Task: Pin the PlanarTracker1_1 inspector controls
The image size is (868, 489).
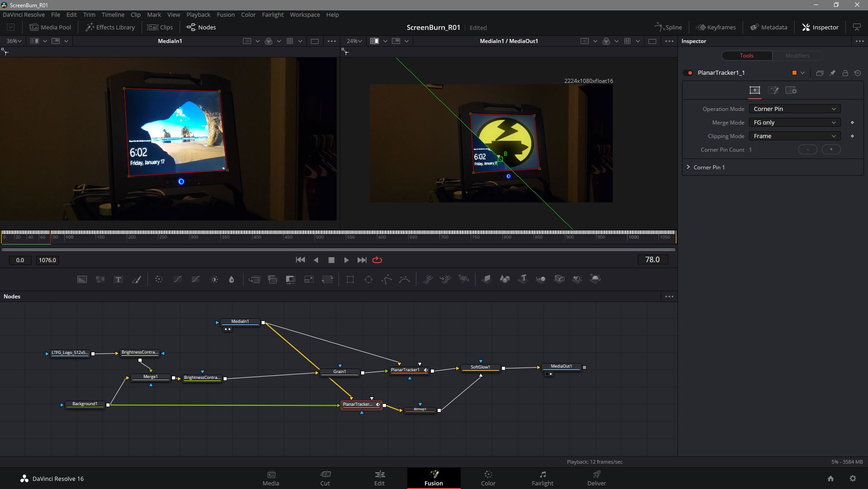Action: pos(832,73)
